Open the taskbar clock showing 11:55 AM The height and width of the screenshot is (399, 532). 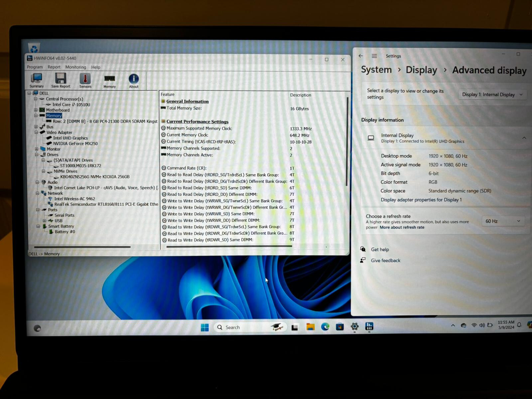[x=506, y=325]
